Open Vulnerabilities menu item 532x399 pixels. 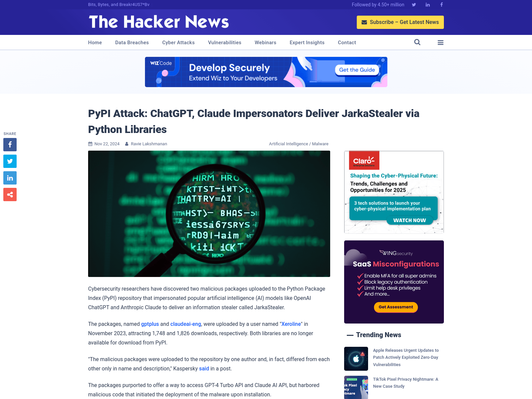[x=225, y=43]
